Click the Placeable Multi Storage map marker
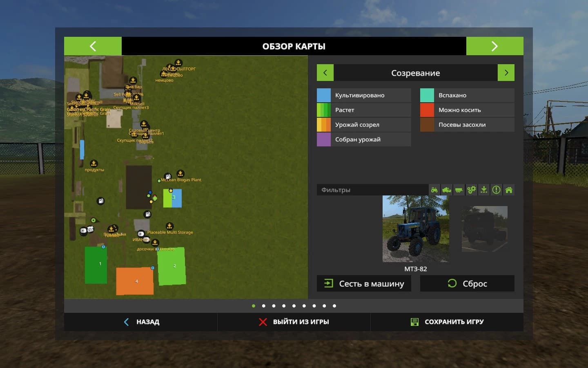The image size is (588, 368). pos(169,226)
